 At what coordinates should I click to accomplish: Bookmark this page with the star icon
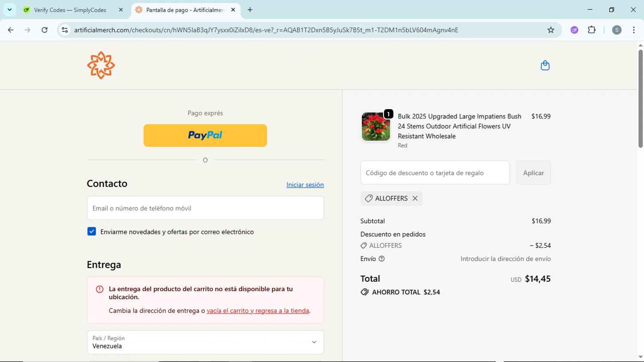pyautogui.click(x=551, y=30)
